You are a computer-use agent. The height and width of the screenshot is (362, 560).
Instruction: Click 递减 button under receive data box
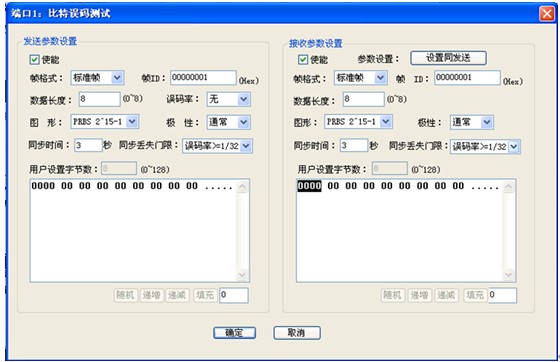point(446,295)
